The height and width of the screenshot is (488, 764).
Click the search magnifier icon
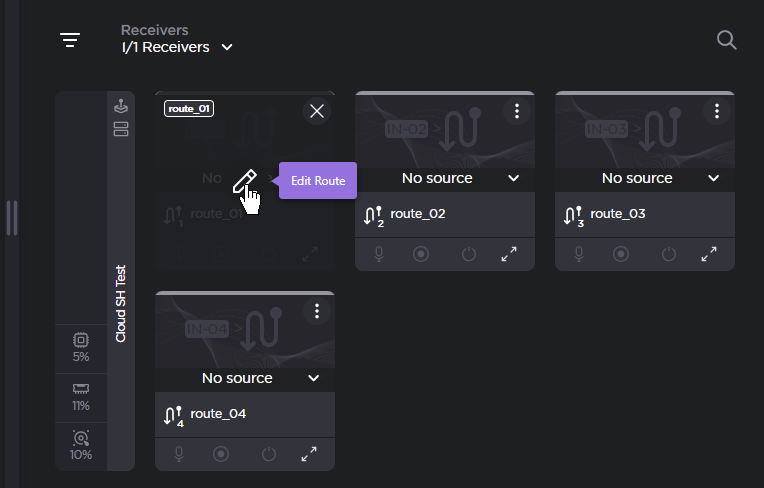point(727,40)
